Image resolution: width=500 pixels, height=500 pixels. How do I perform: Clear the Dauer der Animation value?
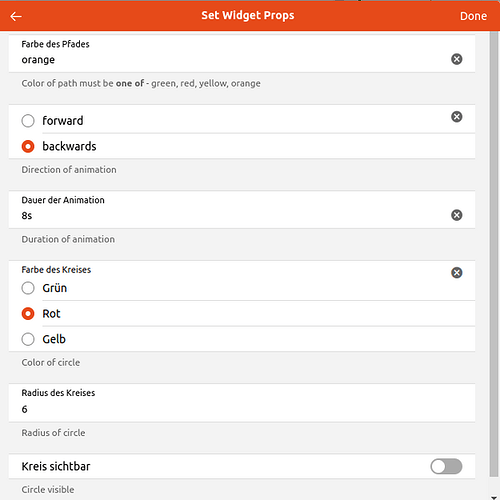[456, 215]
